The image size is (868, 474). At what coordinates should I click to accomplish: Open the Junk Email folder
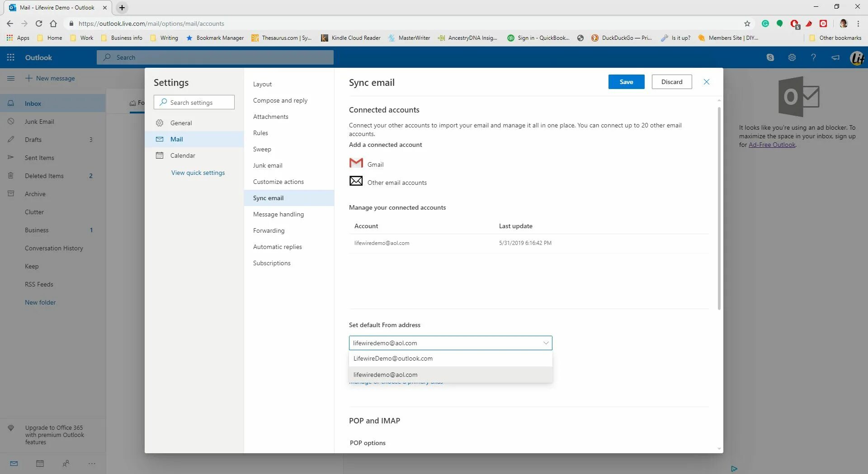click(x=53, y=122)
